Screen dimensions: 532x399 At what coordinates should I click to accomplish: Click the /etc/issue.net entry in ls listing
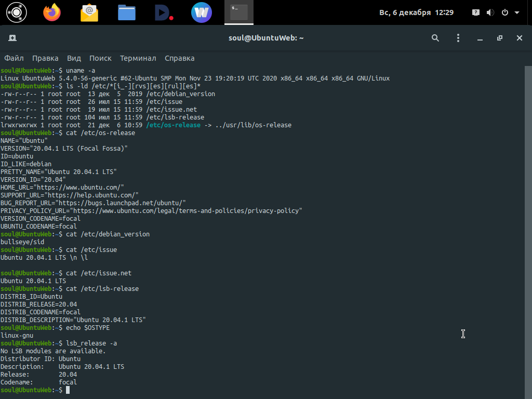(171, 110)
